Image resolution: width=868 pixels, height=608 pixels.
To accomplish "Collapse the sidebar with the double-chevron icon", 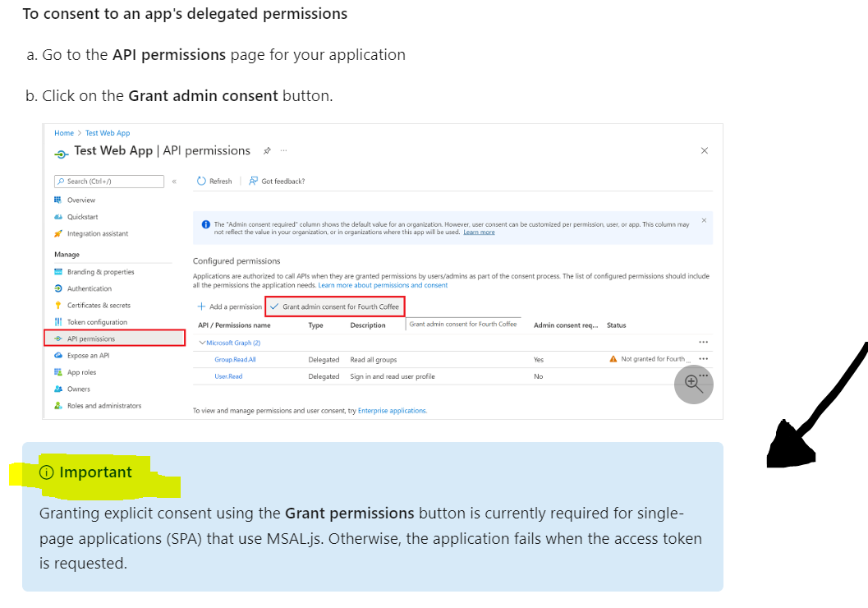I will pyautogui.click(x=174, y=182).
